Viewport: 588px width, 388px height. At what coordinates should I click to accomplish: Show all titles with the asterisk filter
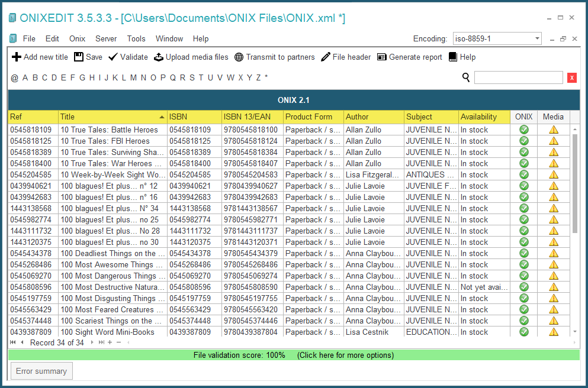pos(266,77)
